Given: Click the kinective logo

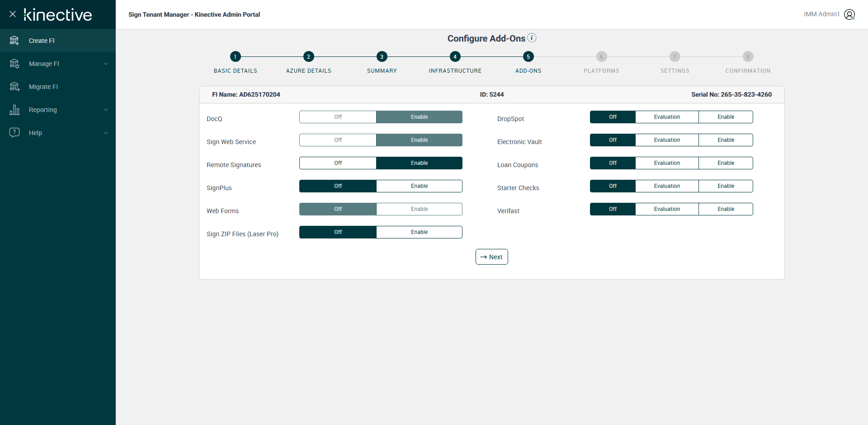Looking at the screenshot, I should [58, 14].
